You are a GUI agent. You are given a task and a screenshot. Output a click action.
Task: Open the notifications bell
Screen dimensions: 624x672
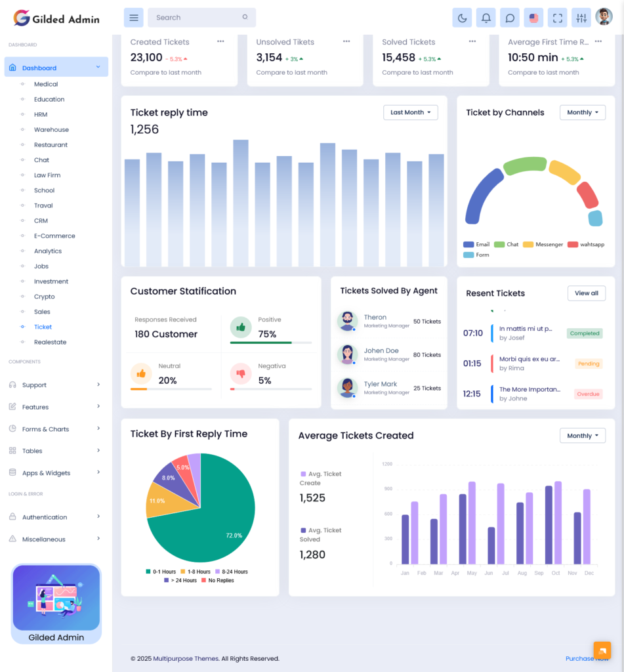[x=486, y=18]
